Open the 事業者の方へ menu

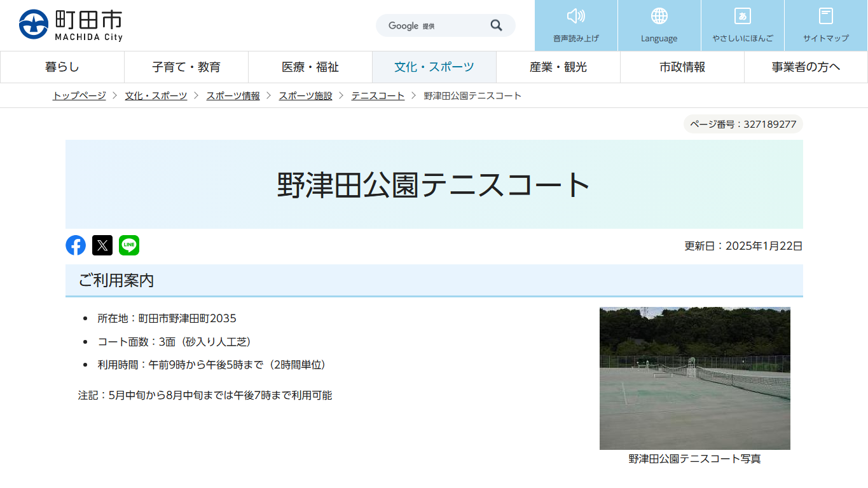pos(806,67)
